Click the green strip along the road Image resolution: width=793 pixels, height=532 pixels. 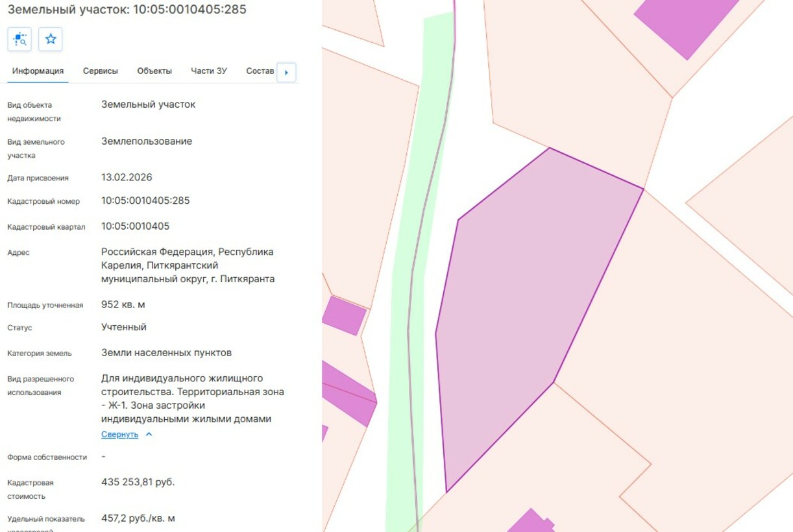402,324
